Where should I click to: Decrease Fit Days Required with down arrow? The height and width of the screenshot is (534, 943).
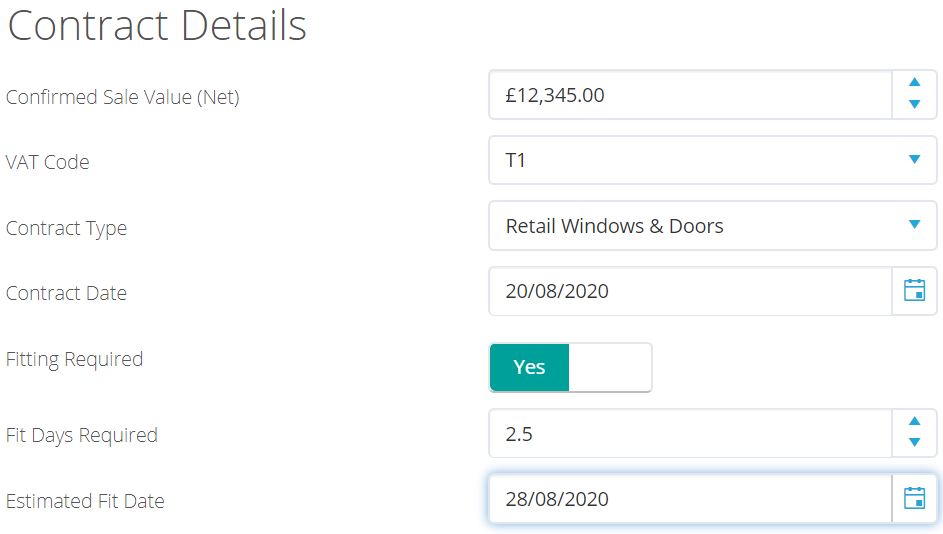(914, 443)
